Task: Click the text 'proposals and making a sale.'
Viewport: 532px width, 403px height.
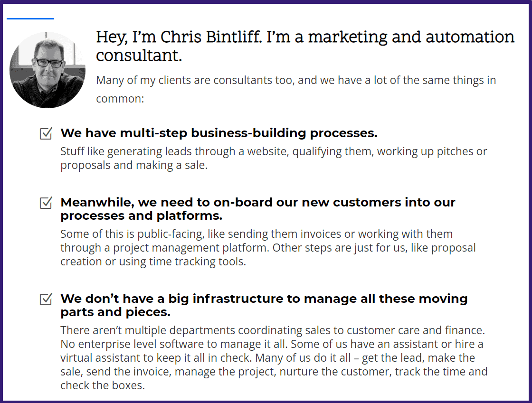Action: pyautogui.click(x=134, y=165)
